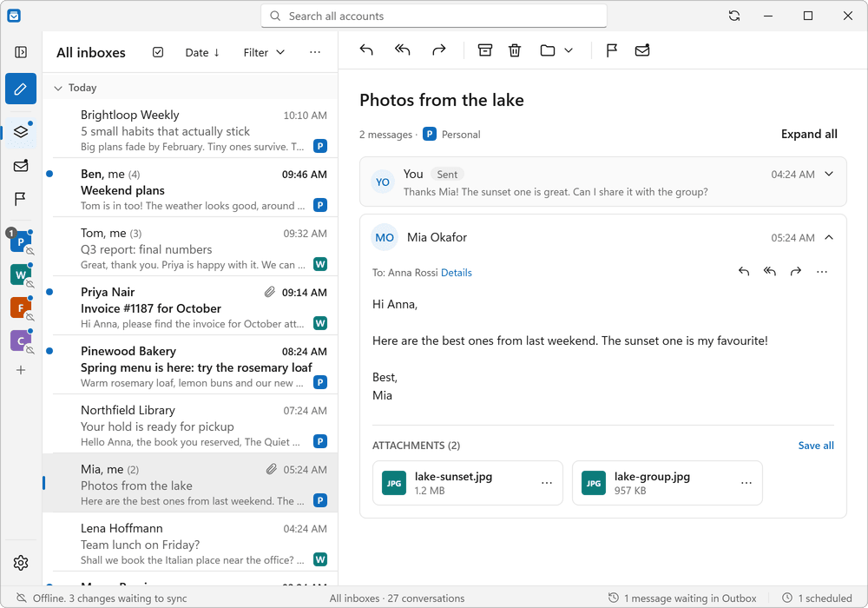The image size is (868, 608).
Task: Click 1 message waiting in Outbox
Action: tap(682, 598)
